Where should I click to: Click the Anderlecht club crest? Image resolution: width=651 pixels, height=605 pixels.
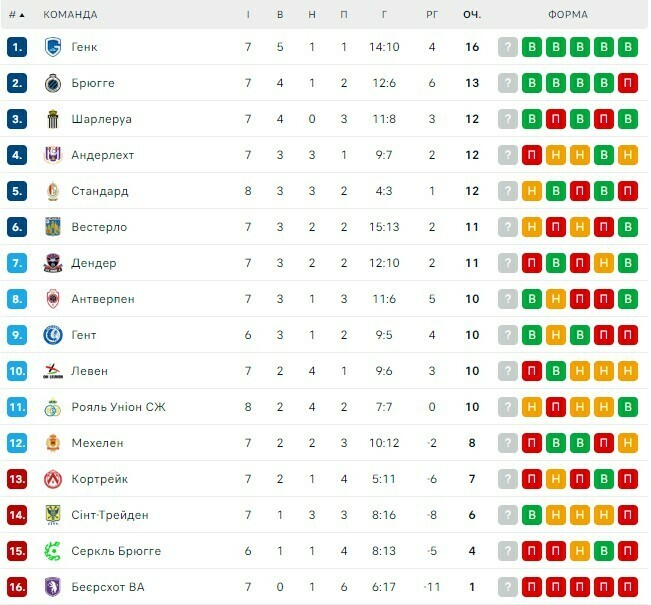(x=53, y=155)
